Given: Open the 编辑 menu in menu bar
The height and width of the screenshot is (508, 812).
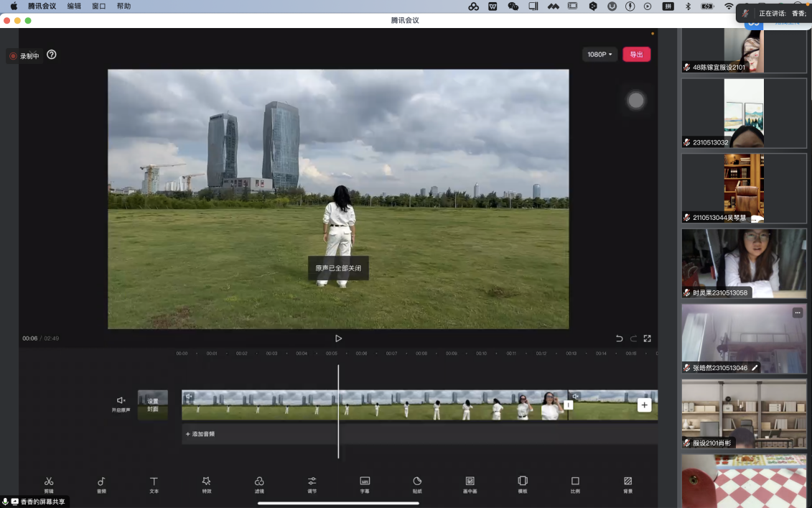Looking at the screenshot, I should coord(74,6).
